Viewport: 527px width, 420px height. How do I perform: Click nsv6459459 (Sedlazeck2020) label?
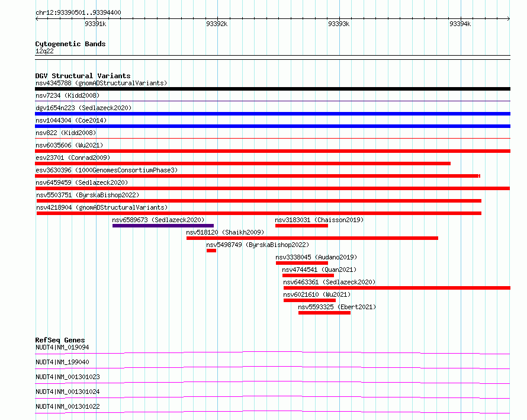82,182
